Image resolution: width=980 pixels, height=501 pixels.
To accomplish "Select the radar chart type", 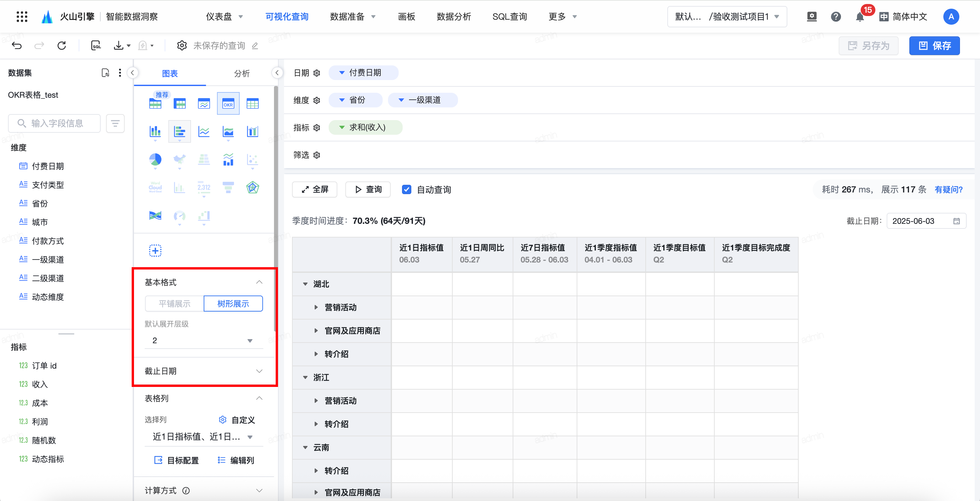I will tap(253, 188).
